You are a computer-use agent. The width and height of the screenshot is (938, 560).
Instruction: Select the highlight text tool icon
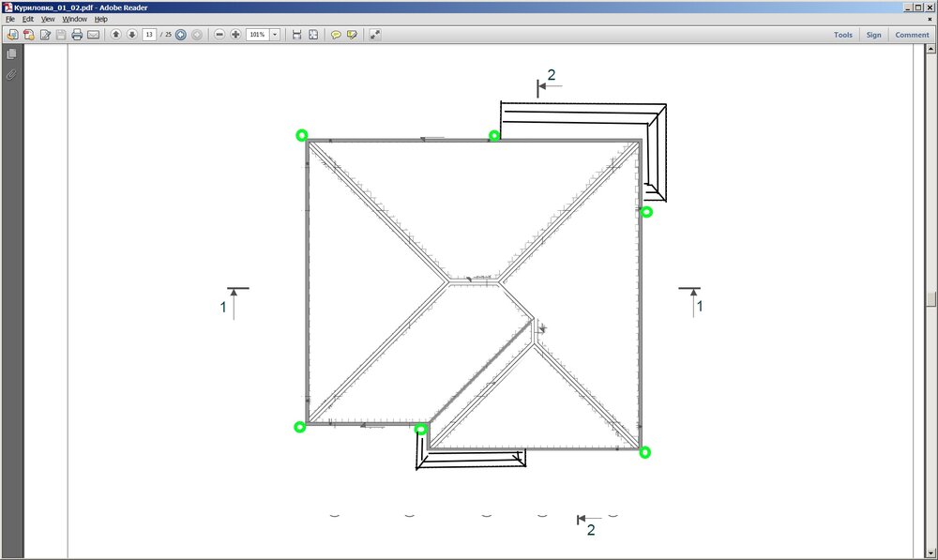pos(352,35)
